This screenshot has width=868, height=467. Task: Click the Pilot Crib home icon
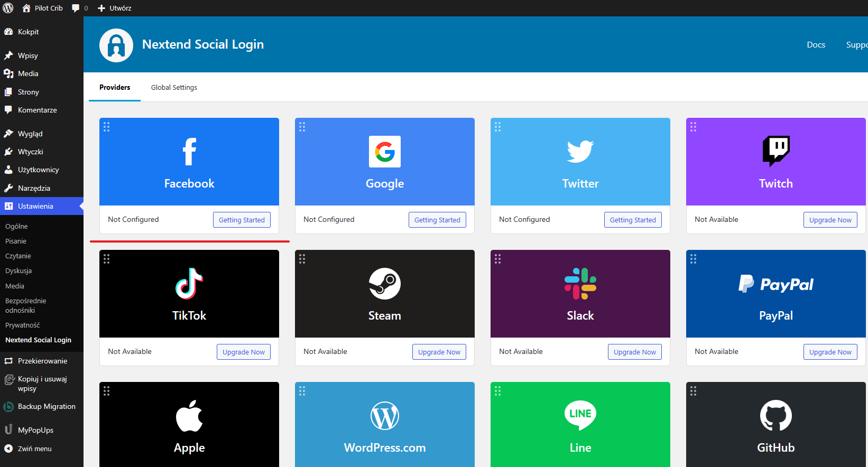click(26, 8)
